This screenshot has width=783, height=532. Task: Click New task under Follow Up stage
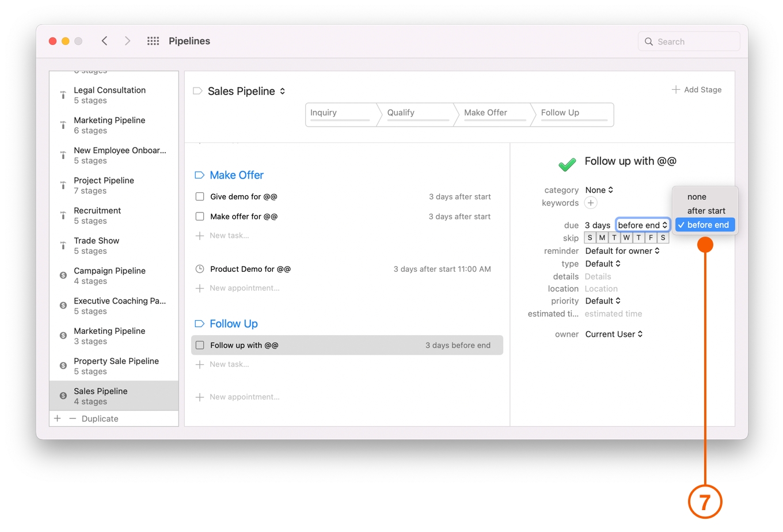point(229,364)
